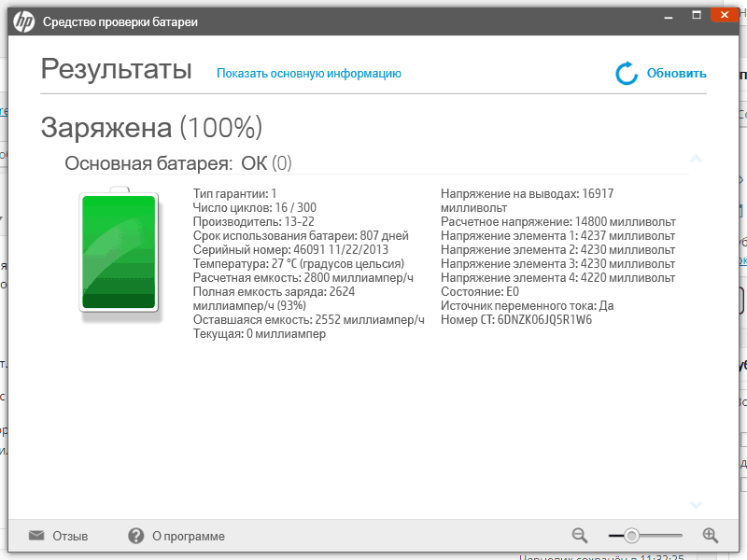The width and height of the screenshot is (747, 560).
Task: Click Напряжение элемента 1: 4237 милливольт
Action: [x=557, y=236]
